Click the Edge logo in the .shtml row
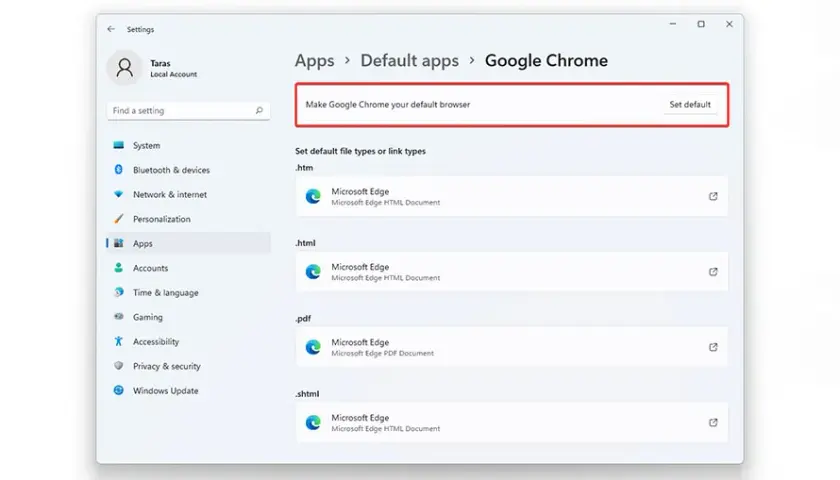The height and width of the screenshot is (480, 840). click(x=313, y=423)
